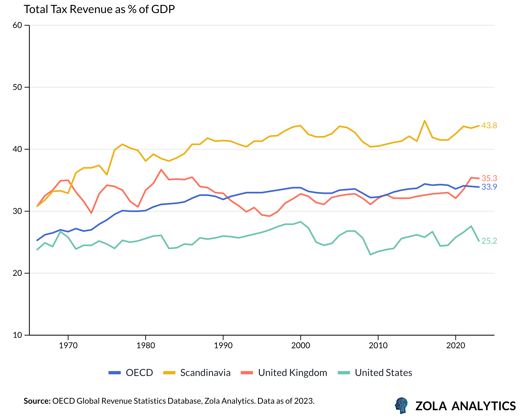Screen dimensions: 523x420
Task: Click the United Kingdom legend color marker
Action: coord(247,373)
